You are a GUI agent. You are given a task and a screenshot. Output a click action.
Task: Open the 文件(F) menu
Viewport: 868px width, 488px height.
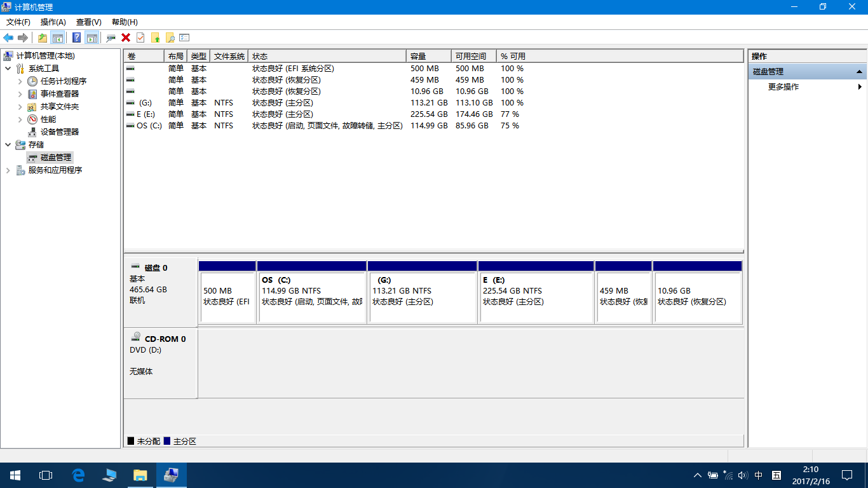tap(18, 22)
